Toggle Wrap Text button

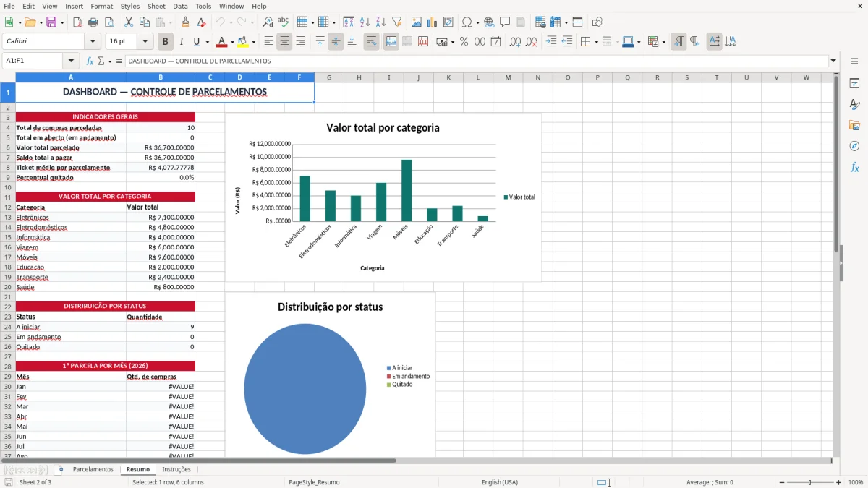(x=371, y=42)
